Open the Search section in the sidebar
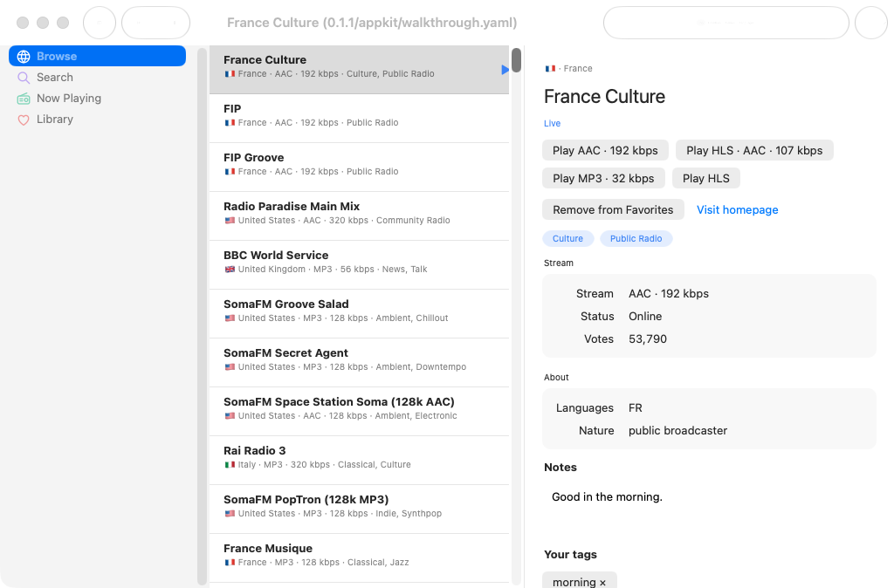Viewport: 894px width, 588px height. 97,77
